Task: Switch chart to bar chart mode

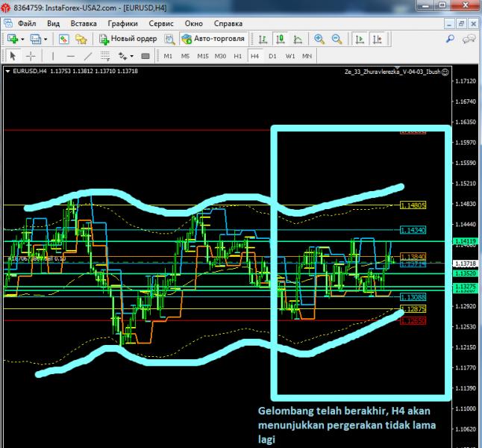Action: pos(263,39)
